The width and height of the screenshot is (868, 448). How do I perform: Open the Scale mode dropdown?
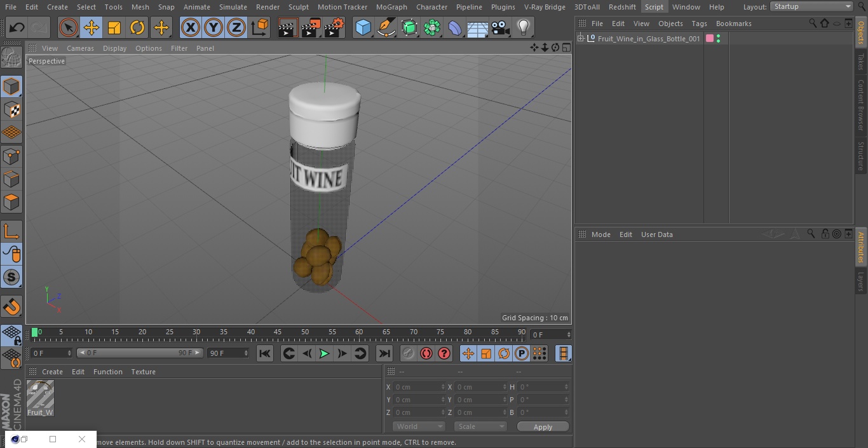tap(480, 426)
